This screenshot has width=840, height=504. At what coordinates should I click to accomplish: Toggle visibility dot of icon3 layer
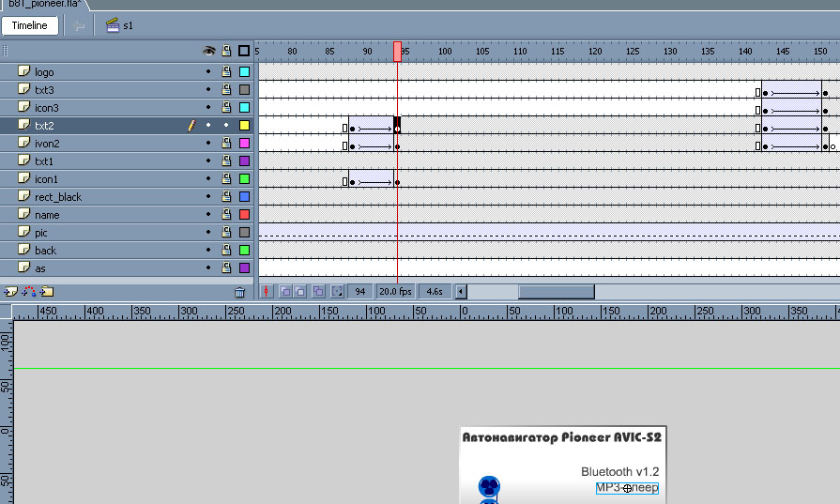point(208,107)
